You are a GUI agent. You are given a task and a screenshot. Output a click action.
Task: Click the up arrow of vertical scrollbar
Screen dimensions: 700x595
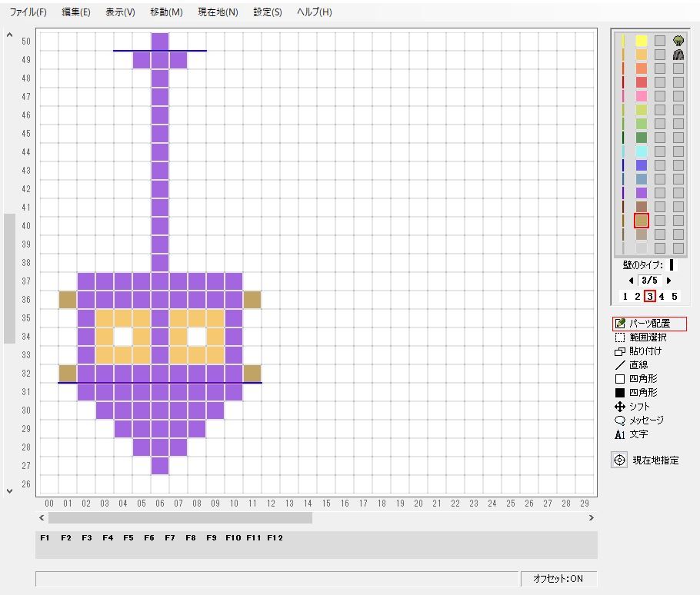click(9, 35)
